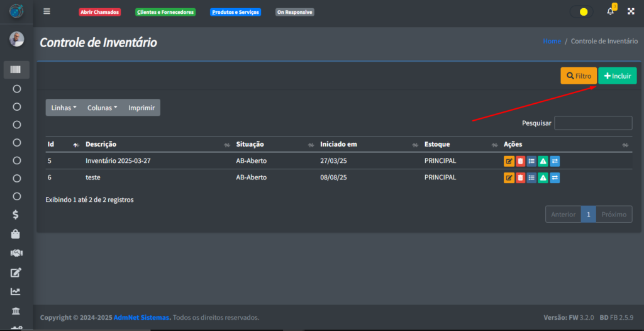The height and width of the screenshot is (331, 644).
Task: Click the edit icon for Inventário 2025-03-27
Action: [509, 161]
